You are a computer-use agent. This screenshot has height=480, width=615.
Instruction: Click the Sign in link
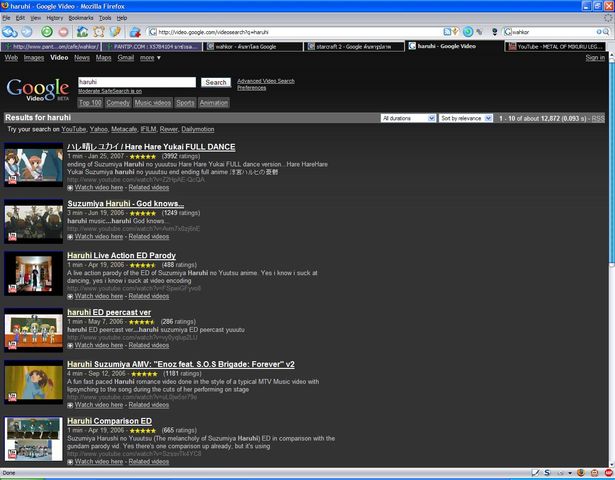point(595,58)
